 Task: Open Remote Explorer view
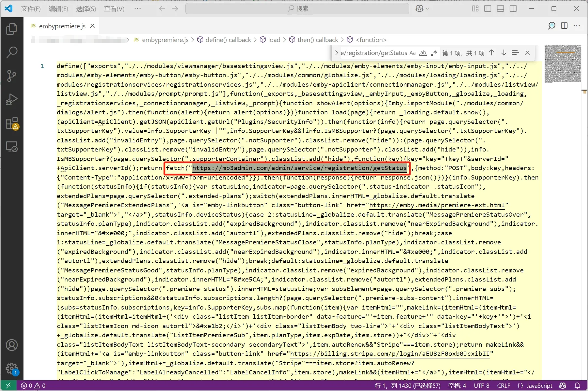click(x=12, y=147)
